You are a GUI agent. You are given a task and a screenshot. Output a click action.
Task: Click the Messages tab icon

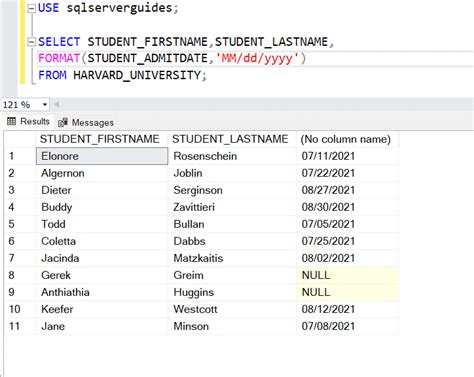coord(63,122)
